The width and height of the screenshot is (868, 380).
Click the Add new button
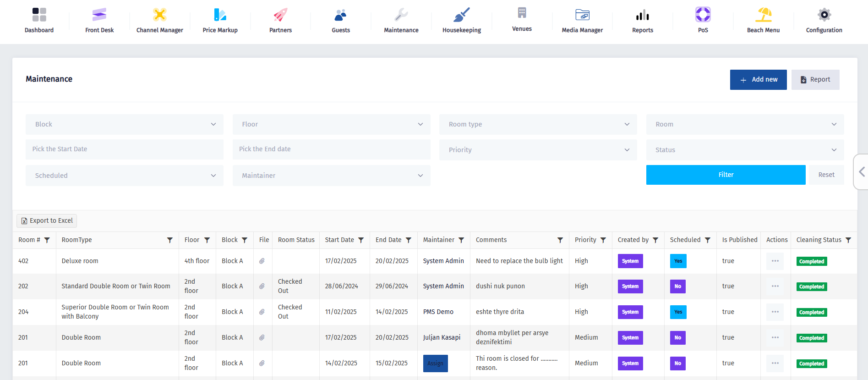pyautogui.click(x=758, y=80)
